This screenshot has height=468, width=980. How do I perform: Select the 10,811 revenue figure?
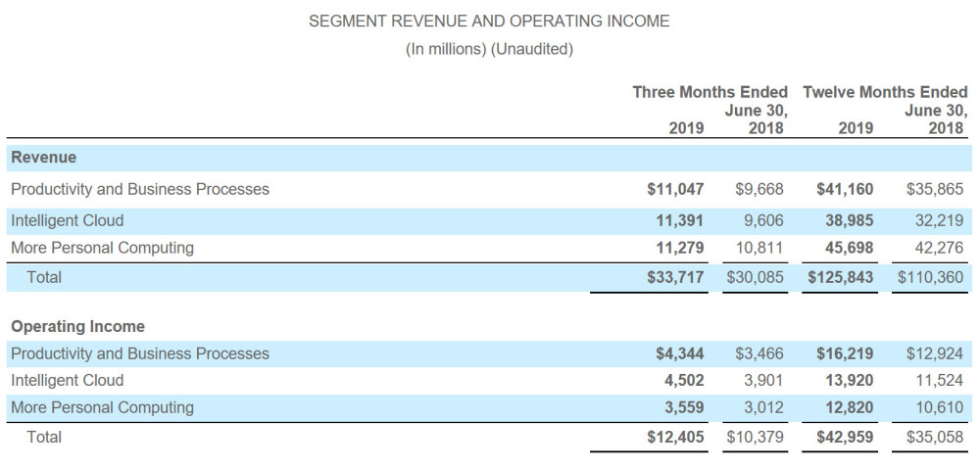tap(759, 248)
